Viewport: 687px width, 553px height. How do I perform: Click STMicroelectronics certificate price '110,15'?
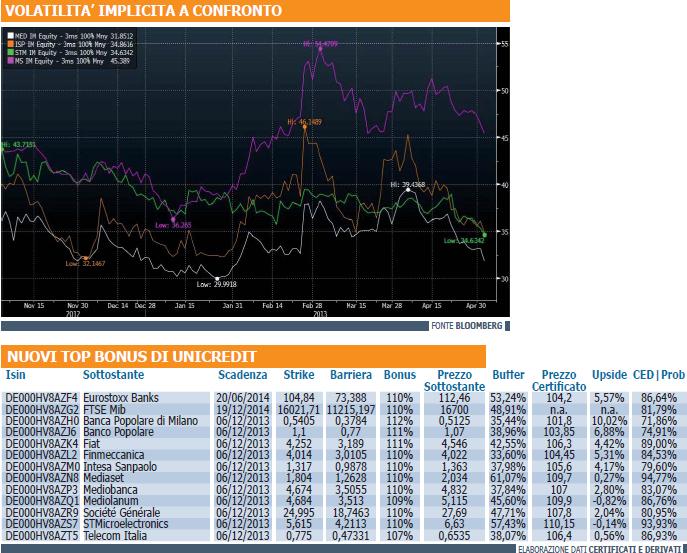(559, 524)
